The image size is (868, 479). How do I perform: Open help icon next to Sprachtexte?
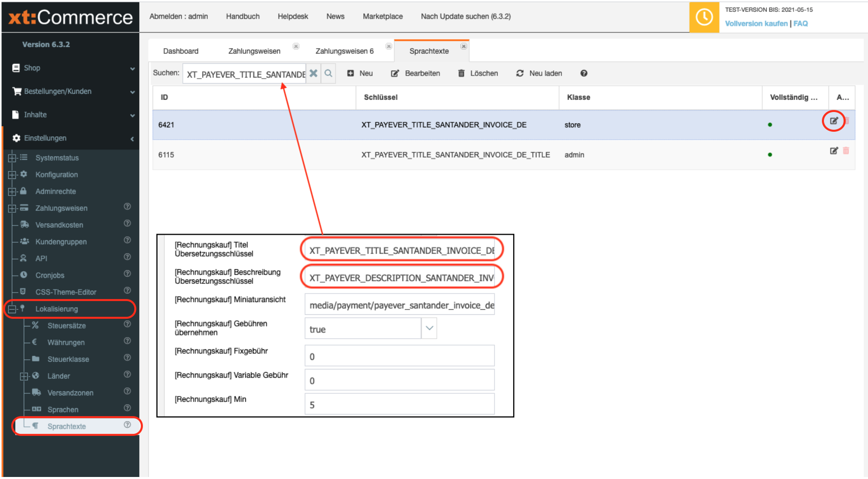click(x=127, y=425)
